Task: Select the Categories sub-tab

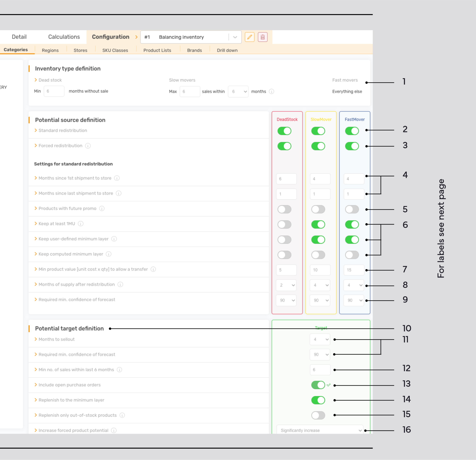Action: pyautogui.click(x=16, y=50)
